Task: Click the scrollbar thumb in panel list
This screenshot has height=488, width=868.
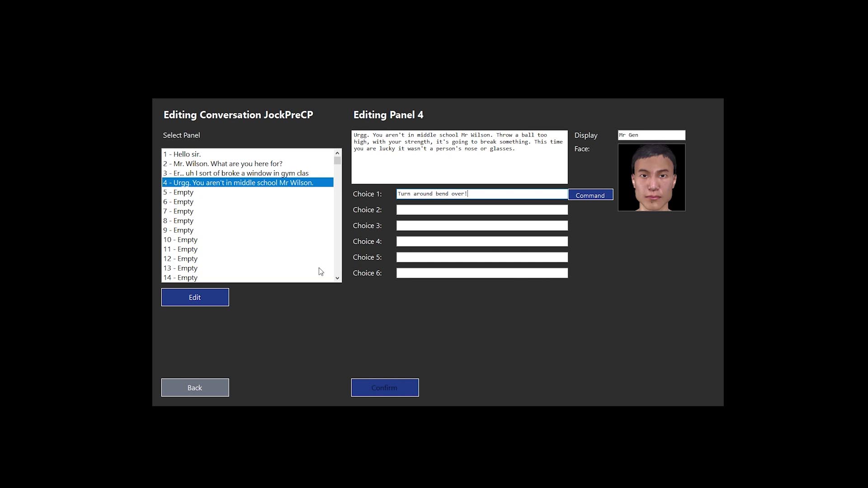Action: [337, 161]
